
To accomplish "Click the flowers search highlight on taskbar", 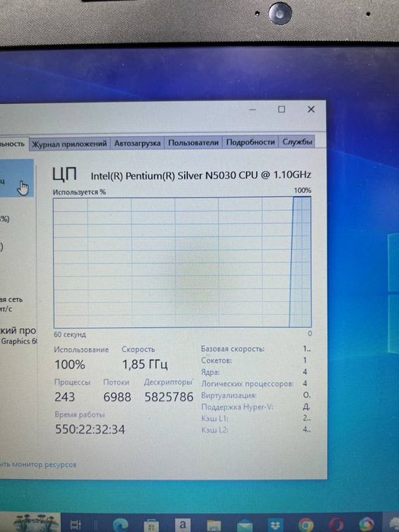I will click(x=35, y=523).
